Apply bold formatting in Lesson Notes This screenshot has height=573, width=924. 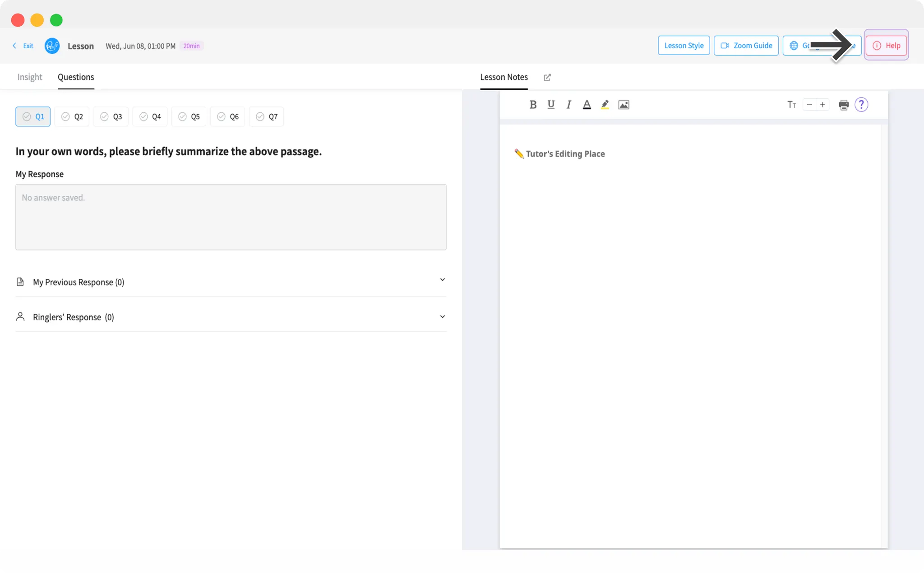click(x=533, y=105)
